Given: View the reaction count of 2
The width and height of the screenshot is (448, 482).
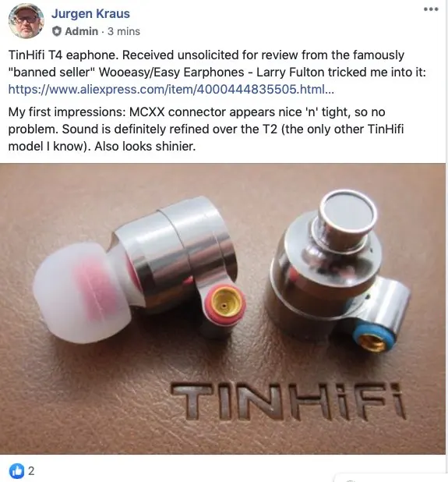Looking at the screenshot, I should click(x=31, y=470).
